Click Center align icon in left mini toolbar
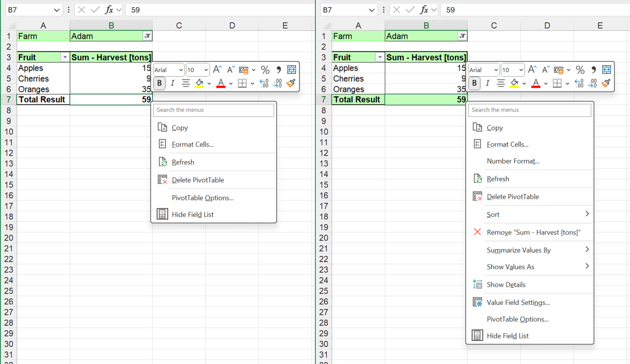The width and height of the screenshot is (630, 364). [x=186, y=83]
